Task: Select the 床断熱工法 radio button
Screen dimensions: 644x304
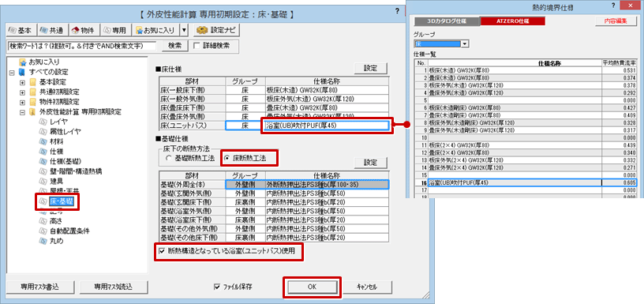Action: (x=227, y=158)
